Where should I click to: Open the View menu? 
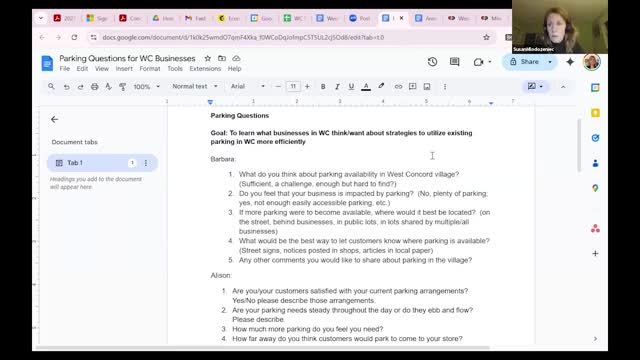pyautogui.click(x=102, y=69)
